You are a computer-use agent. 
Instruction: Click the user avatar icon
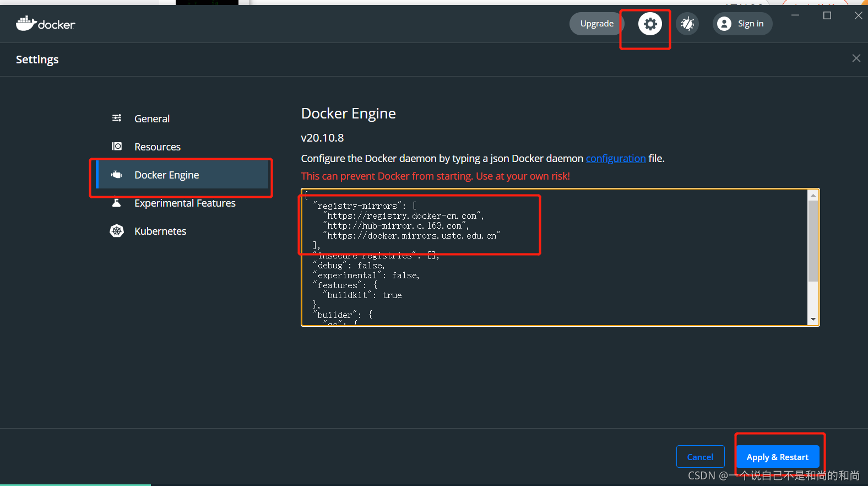725,24
